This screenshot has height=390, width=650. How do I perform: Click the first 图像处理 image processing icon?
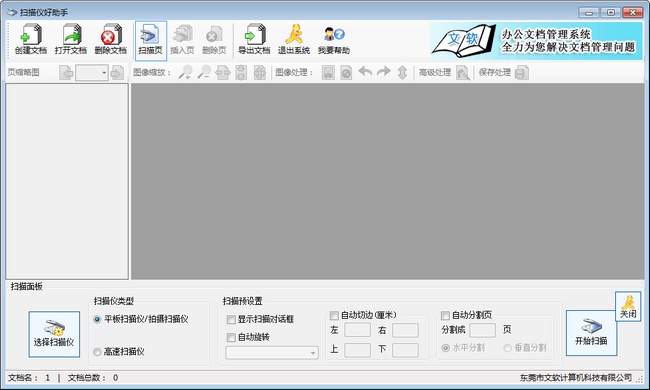(328, 73)
